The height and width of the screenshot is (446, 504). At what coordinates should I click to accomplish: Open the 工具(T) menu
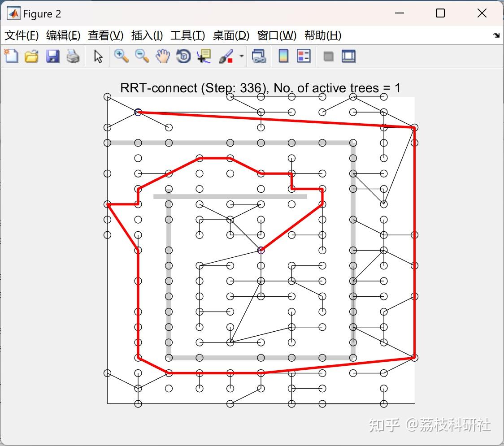pyautogui.click(x=187, y=35)
